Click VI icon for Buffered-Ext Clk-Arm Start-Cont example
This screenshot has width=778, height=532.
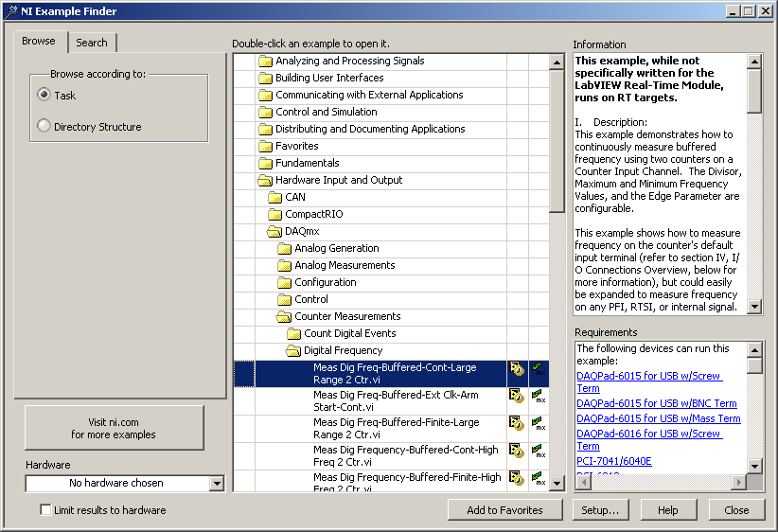coord(517,396)
